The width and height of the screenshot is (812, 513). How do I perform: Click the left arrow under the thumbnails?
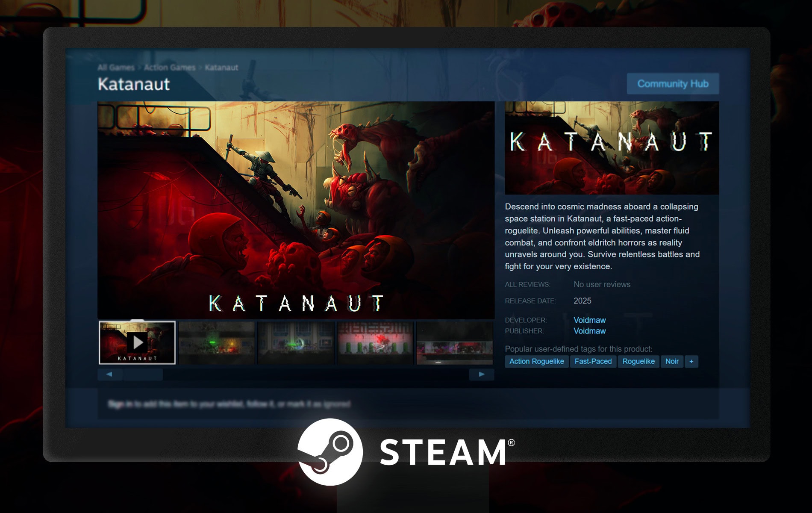(x=110, y=374)
